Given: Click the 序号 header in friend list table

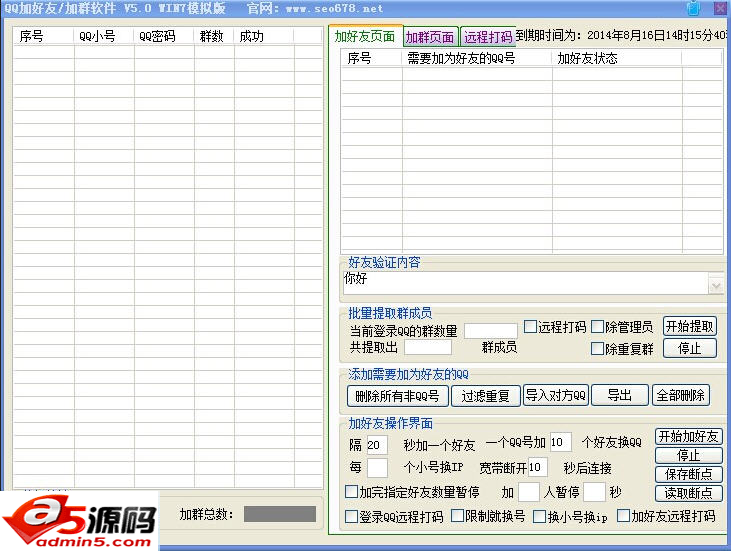Looking at the screenshot, I should pos(372,58).
